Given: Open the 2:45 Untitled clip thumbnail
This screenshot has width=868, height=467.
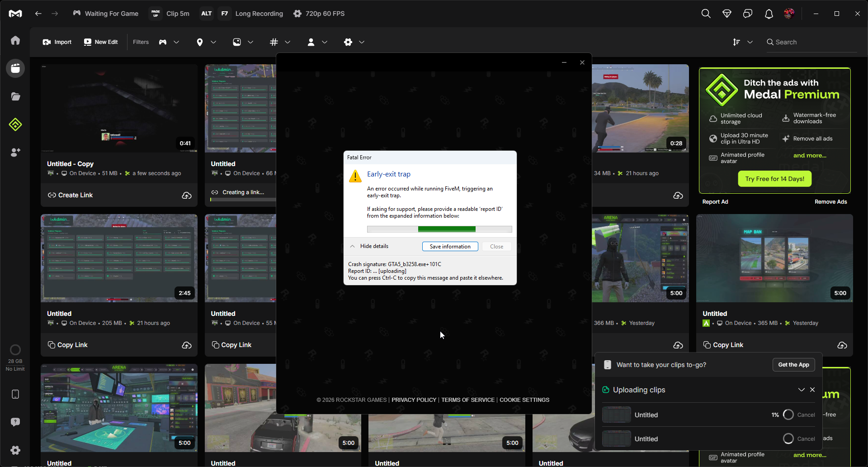Looking at the screenshot, I should [119, 258].
